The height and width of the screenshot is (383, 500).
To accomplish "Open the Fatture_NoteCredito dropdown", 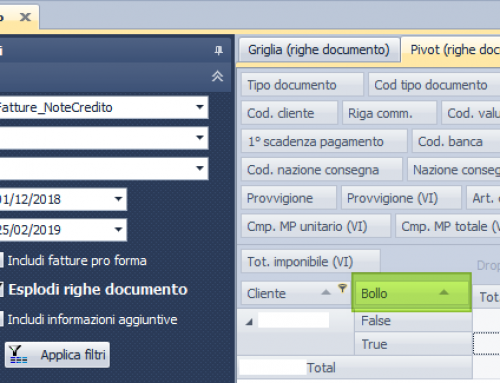I will click(200, 107).
